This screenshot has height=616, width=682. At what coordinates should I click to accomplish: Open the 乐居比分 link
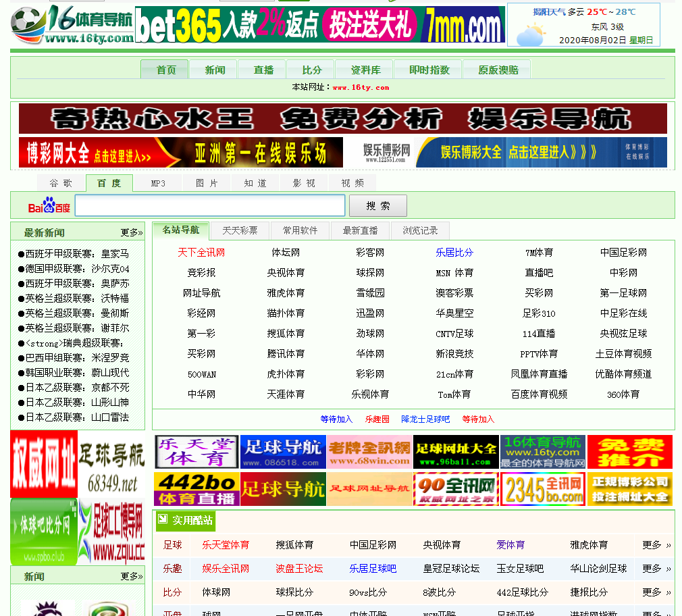point(454,253)
